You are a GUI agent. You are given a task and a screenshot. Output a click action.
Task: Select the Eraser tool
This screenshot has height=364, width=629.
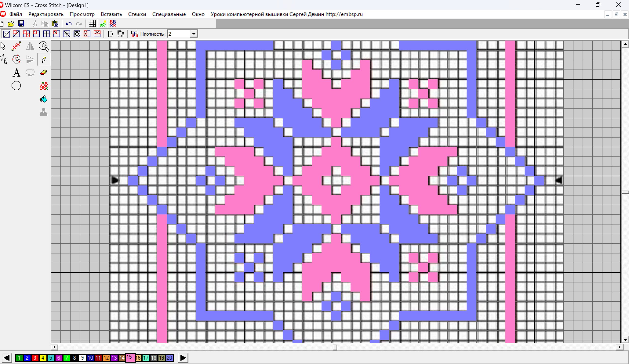click(x=43, y=73)
